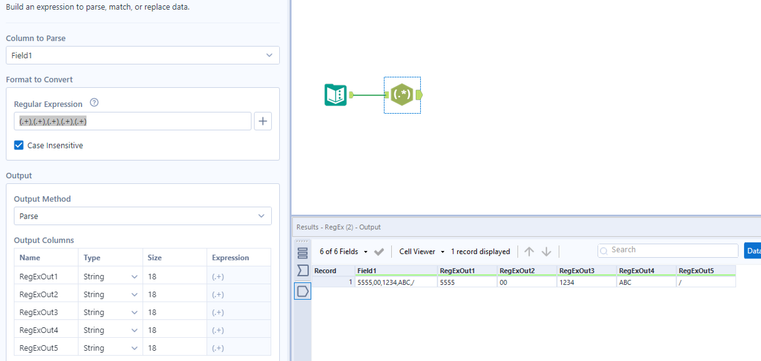Click the connection line between the tools
The image size is (761, 361).
pyautogui.click(x=370, y=95)
